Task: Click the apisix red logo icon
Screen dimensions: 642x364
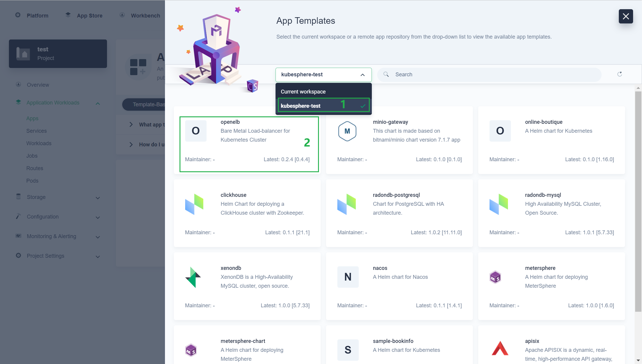Action: click(x=500, y=349)
